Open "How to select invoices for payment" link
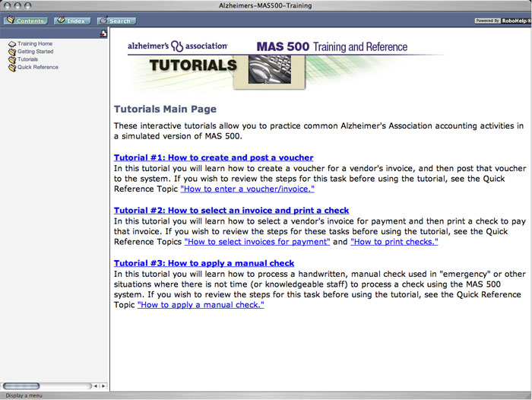The image size is (532, 400). (257, 241)
